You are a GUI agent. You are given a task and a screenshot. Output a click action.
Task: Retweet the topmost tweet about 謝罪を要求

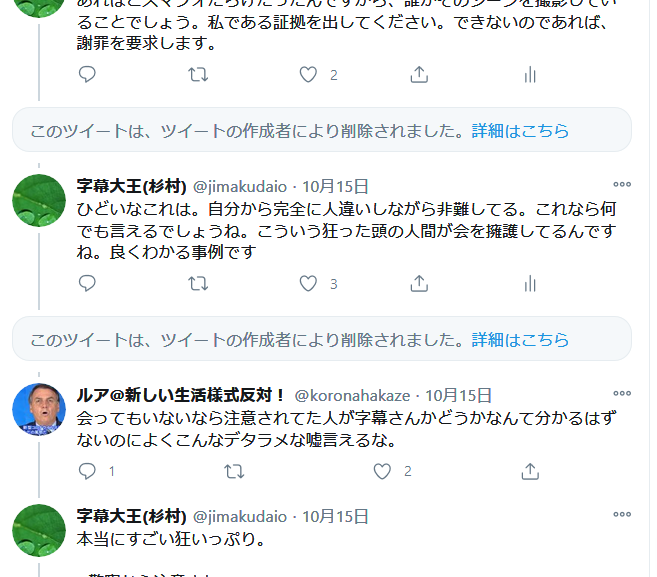[x=198, y=75]
